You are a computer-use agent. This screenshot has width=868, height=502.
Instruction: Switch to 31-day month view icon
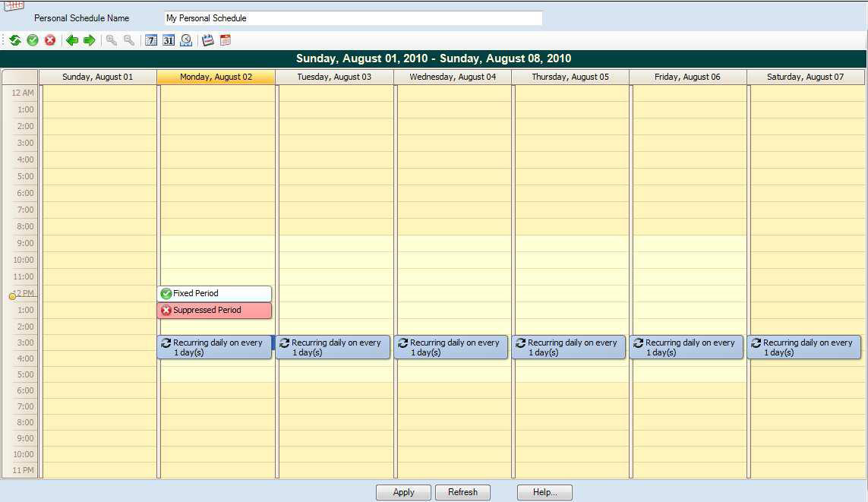coord(169,40)
